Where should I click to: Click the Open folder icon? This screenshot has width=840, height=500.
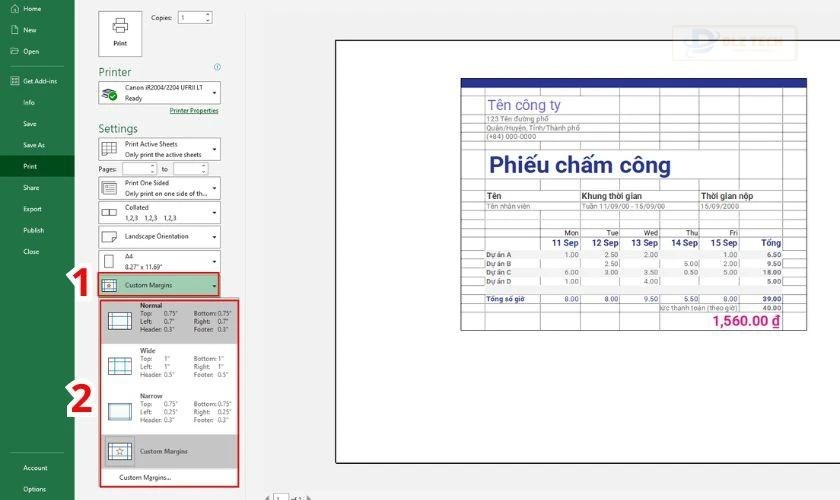coord(13,51)
